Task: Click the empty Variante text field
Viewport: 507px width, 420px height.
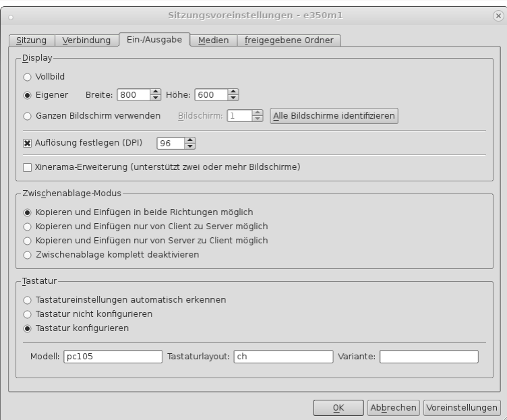Action: pos(428,357)
